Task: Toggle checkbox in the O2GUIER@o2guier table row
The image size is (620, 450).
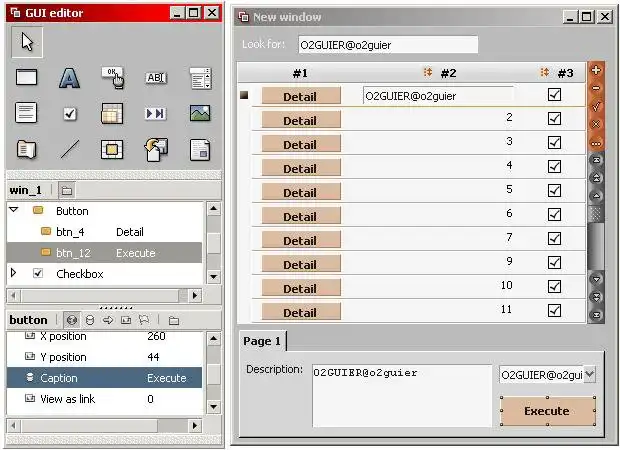Action: (554, 95)
